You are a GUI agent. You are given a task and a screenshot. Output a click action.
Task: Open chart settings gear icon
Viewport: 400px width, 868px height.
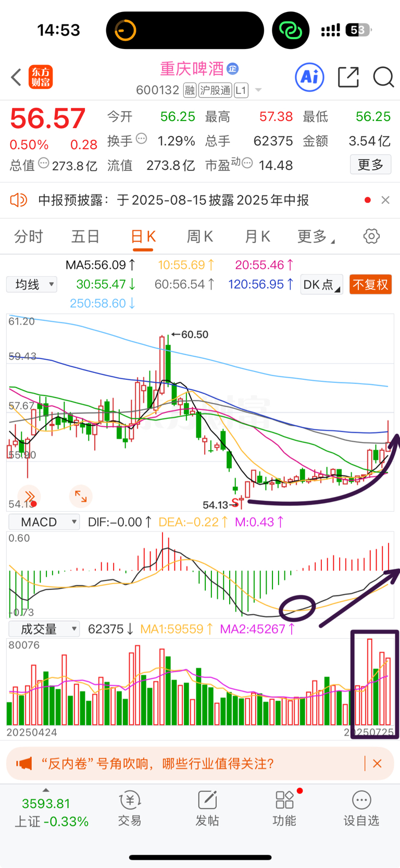371,237
